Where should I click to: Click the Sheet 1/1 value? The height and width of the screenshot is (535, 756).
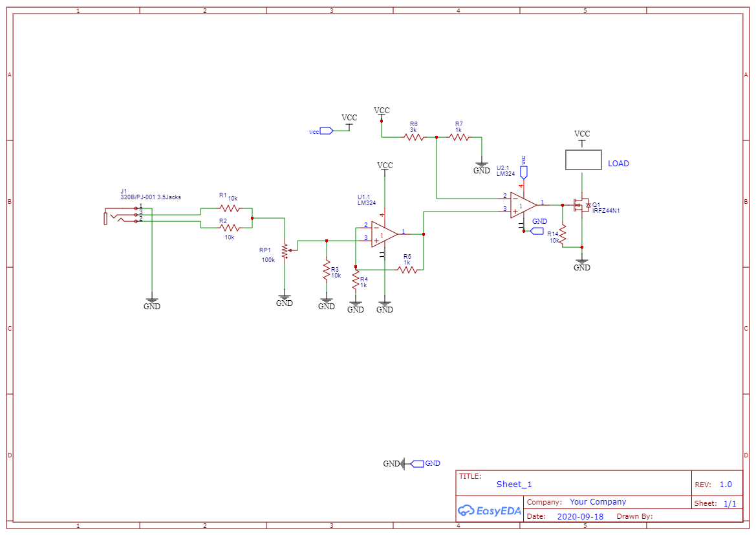[x=730, y=504]
